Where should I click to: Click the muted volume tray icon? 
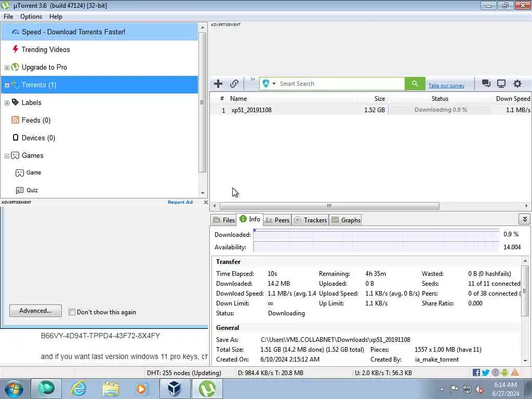(x=480, y=390)
